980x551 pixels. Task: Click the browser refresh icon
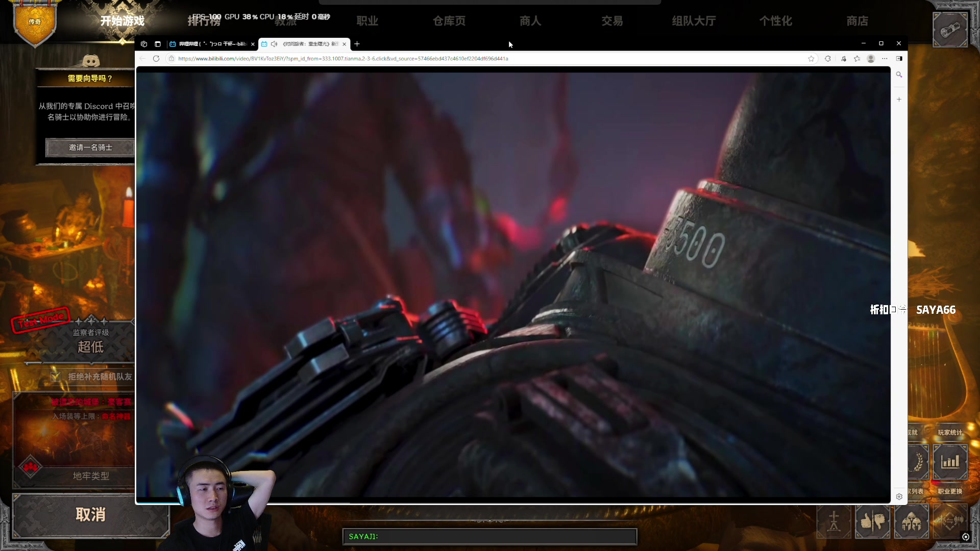click(156, 59)
